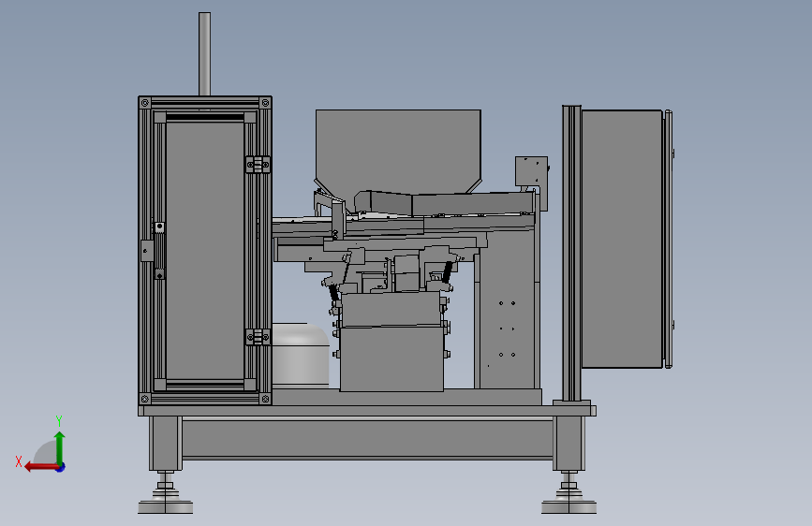
Task: Click the blue Z axis dot of the triad
Action: pyautogui.click(x=61, y=467)
